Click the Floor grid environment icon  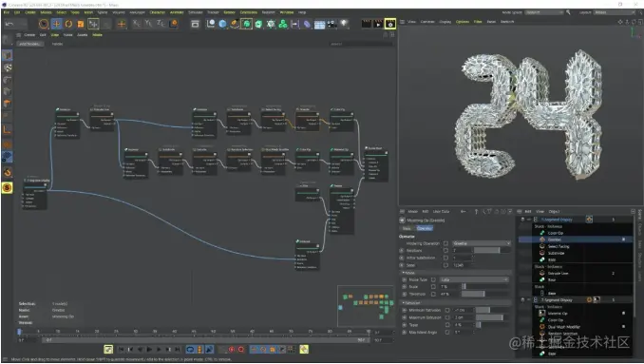tap(319, 25)
